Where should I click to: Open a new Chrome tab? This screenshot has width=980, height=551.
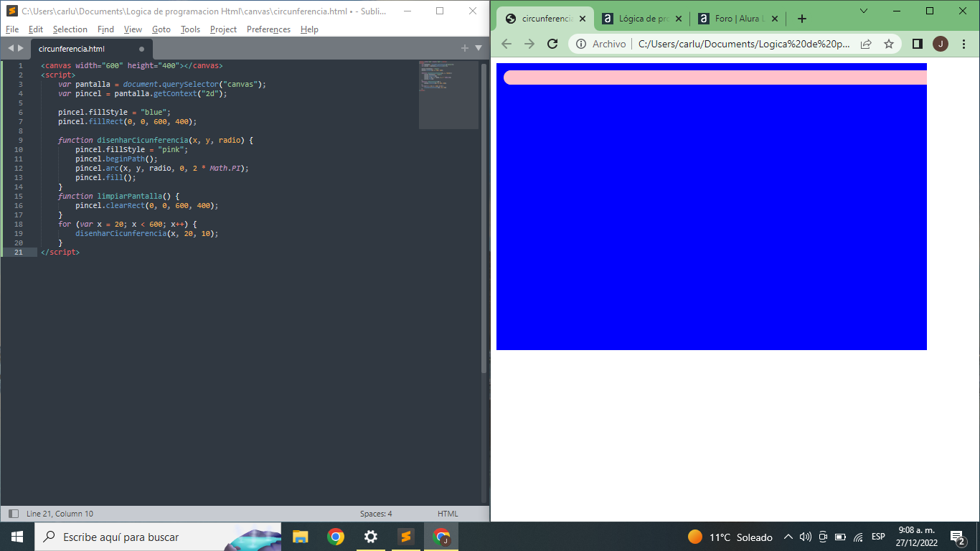(x=802, y=19)
